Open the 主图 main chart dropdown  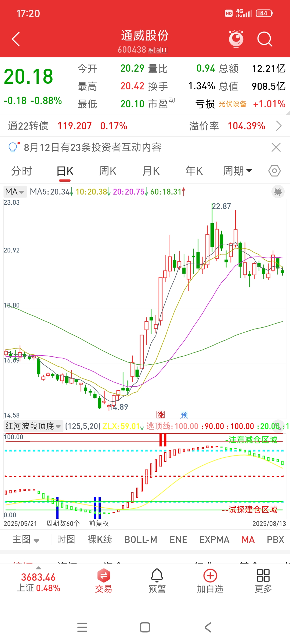tap(26, 540)
